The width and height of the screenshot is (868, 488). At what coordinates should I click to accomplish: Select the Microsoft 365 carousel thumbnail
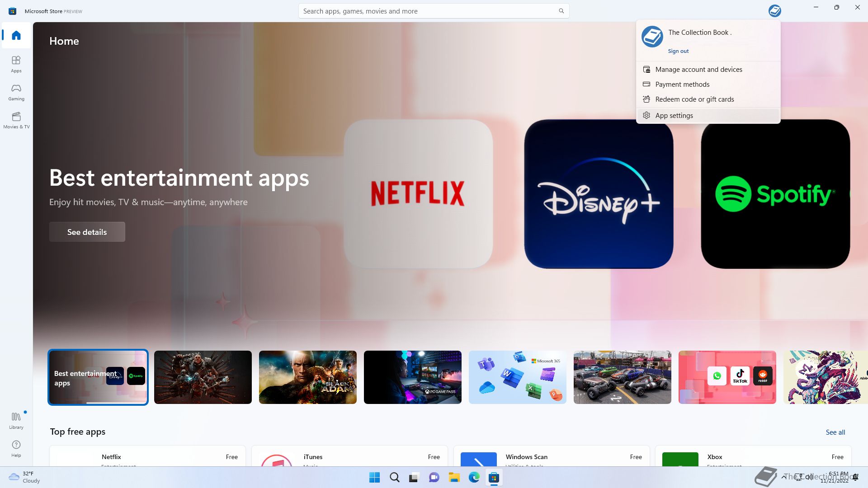pyautogui.click(x=518, y=377)
